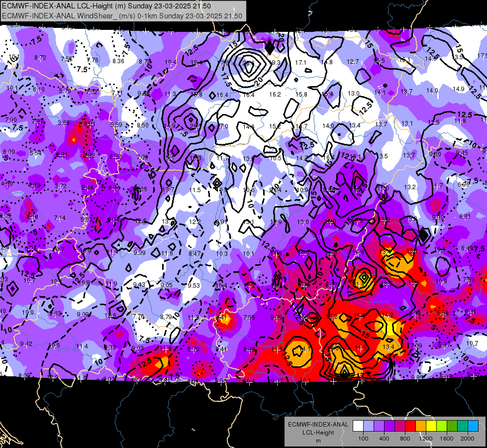Click the grid value '8.88'
This screenshot has width=487, height=448.
(249, 349)
